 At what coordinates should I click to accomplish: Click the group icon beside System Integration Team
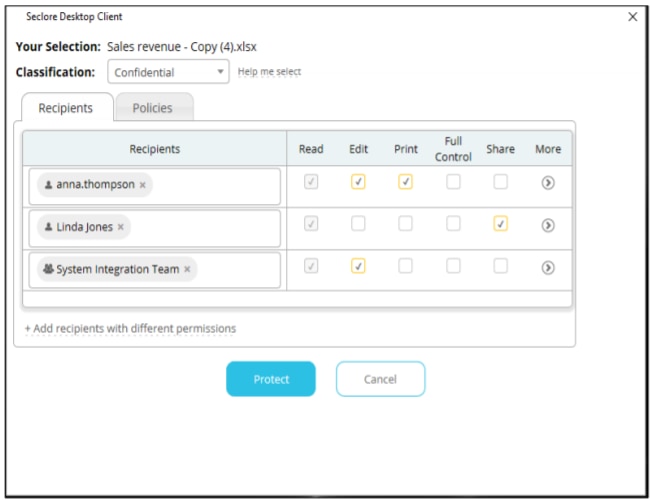[x=48, y=269]
